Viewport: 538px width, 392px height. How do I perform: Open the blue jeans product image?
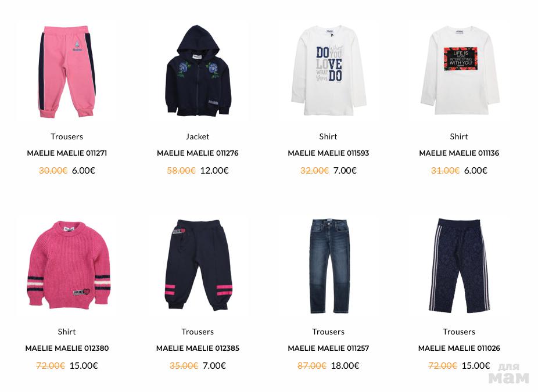pyautogui.click(x=328, y=265)
